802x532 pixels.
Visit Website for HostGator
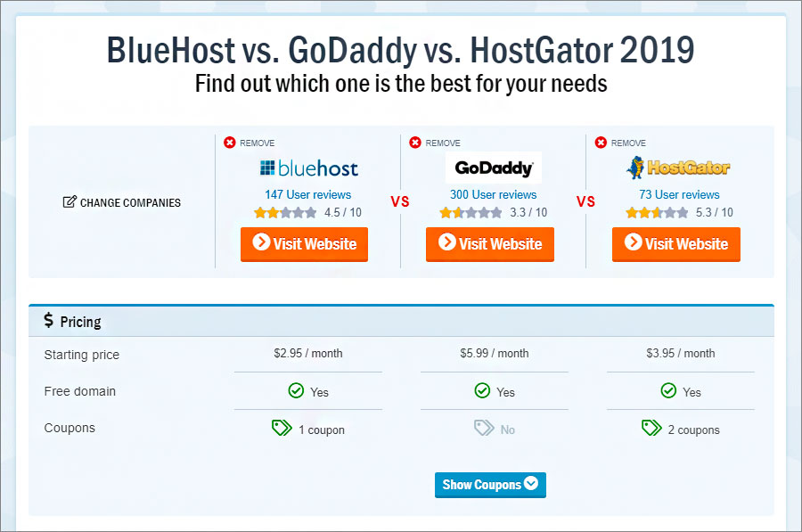point(676,244)
